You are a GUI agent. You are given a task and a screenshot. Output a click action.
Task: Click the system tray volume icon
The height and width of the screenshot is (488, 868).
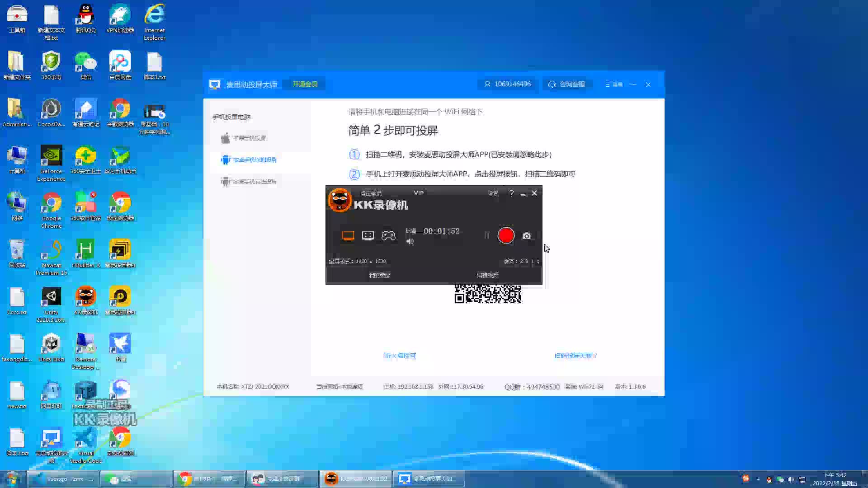coord(791,480)
